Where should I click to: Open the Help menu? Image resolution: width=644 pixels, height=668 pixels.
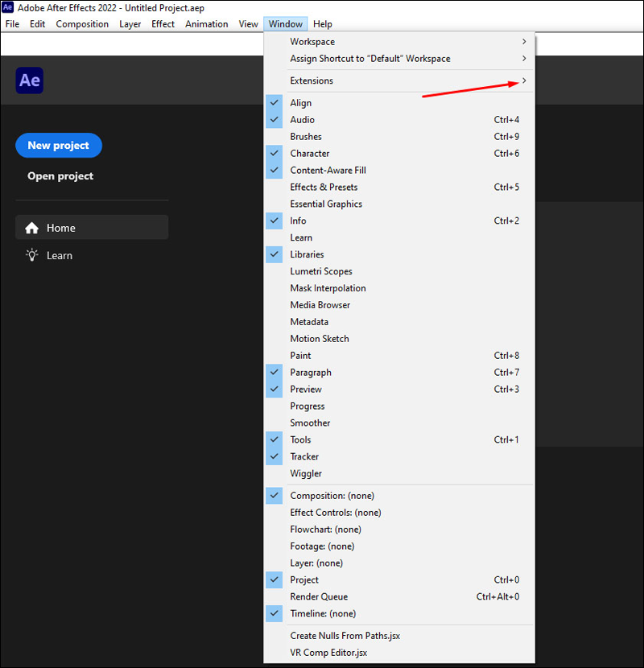click(x=323, y=24)
